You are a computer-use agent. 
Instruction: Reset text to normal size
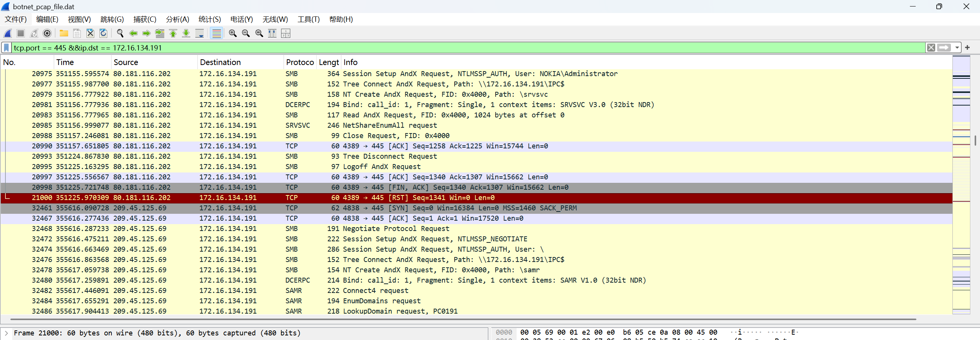(x=259, y=34)
